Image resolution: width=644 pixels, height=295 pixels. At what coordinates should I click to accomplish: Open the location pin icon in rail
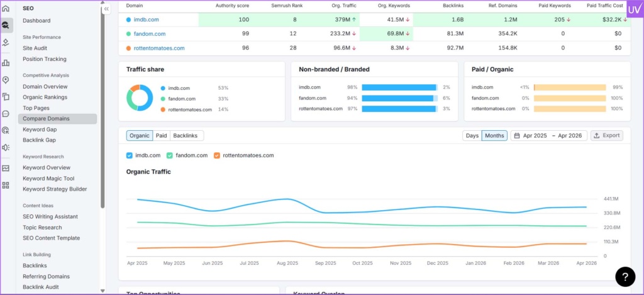click(6, 80)
